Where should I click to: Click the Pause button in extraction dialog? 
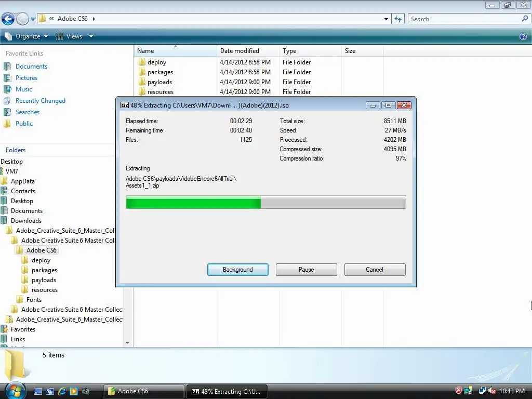coord(307,270)
